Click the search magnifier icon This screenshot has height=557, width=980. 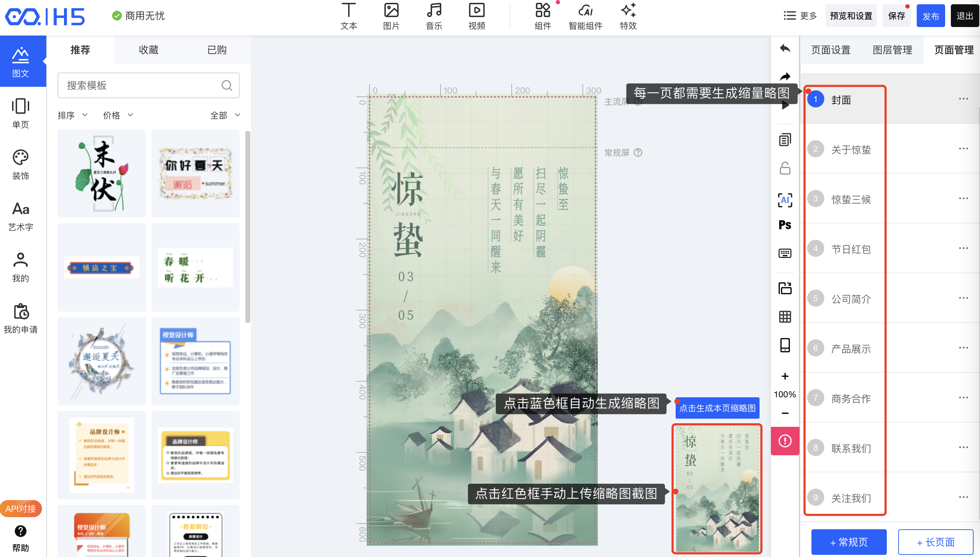click(227, 85)
